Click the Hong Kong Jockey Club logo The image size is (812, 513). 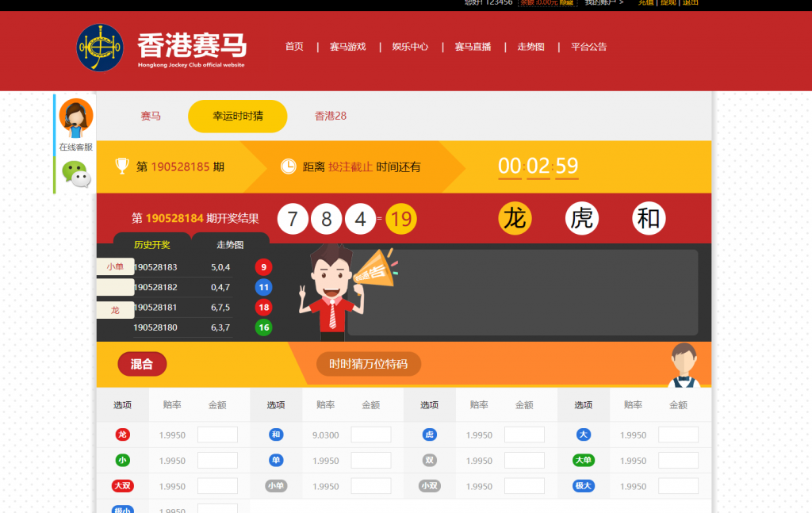[100, 48]
